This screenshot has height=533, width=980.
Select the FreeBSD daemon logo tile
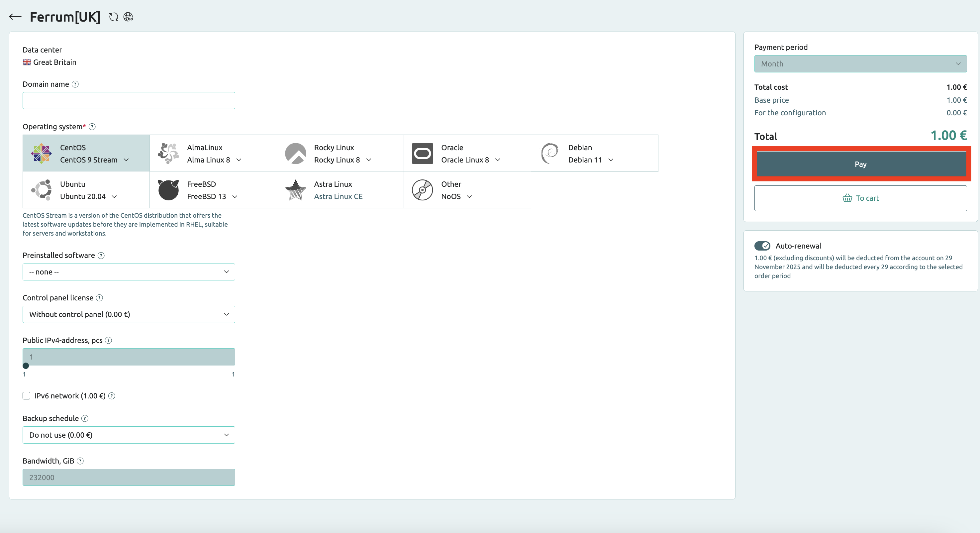pos(168,190)
